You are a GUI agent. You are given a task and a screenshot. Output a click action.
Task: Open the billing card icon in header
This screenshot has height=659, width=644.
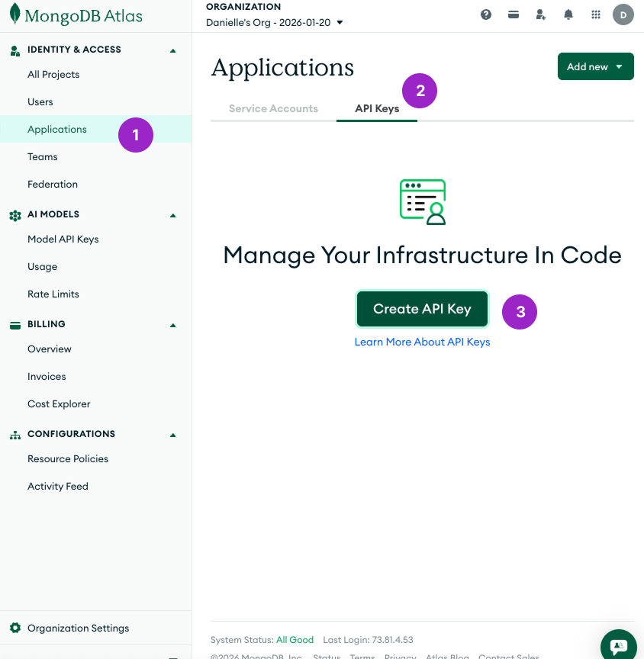coord(514,14)
